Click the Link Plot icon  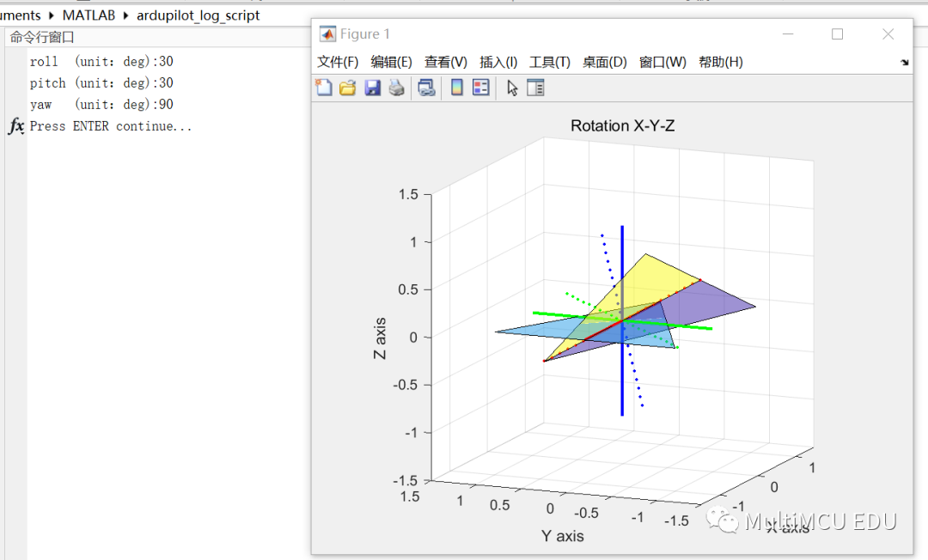pyautogui.click(x=427, y=88)
